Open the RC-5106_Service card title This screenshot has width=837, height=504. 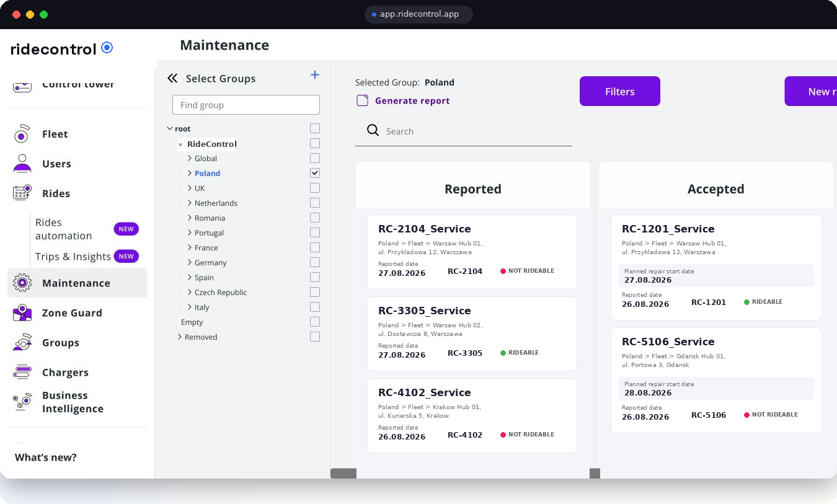(668, 342)
